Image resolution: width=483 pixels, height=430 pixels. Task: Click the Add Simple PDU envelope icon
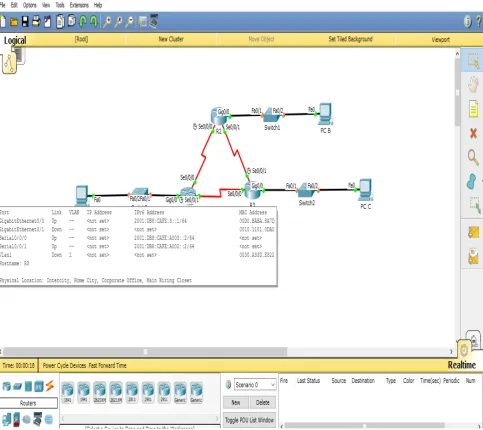point(473,232)
